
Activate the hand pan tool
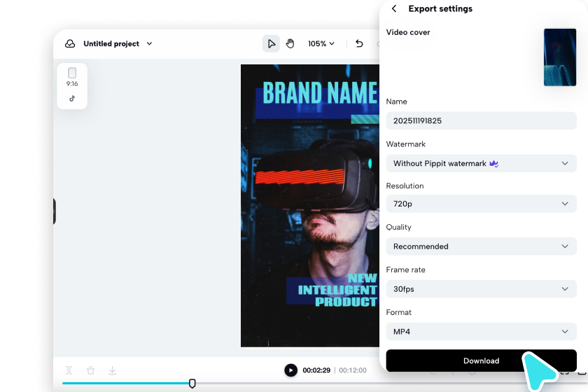(x=290, y=43)
